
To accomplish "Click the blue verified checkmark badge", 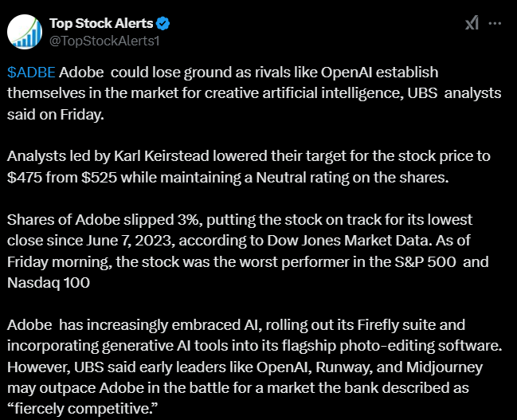I will pyautogui.click(x=162, y=24).
